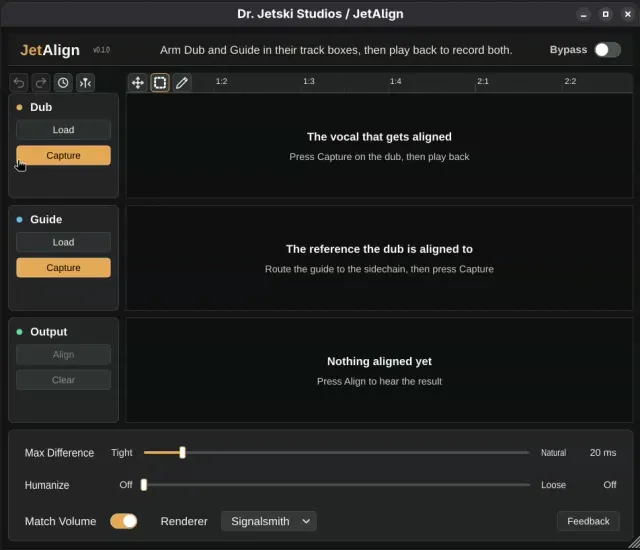The width and height of the screenshot is (640, 550).
Task: Click the 1:4 marker on the timeline ruler
Action: pos(396,81)
